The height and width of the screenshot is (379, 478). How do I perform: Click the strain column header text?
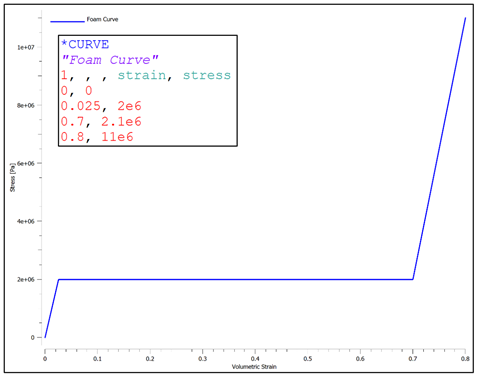(x=142, y=75)
